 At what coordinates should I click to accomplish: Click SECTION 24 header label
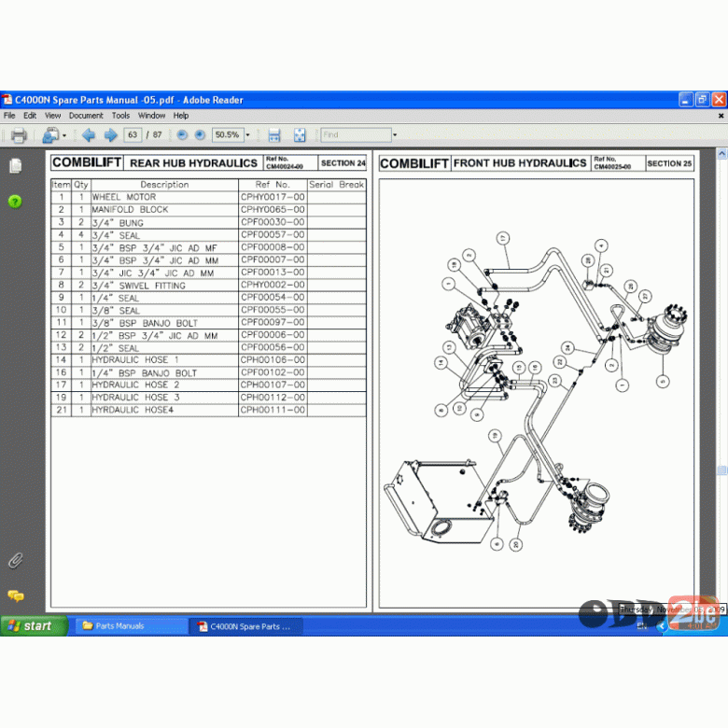click(343, 163)
